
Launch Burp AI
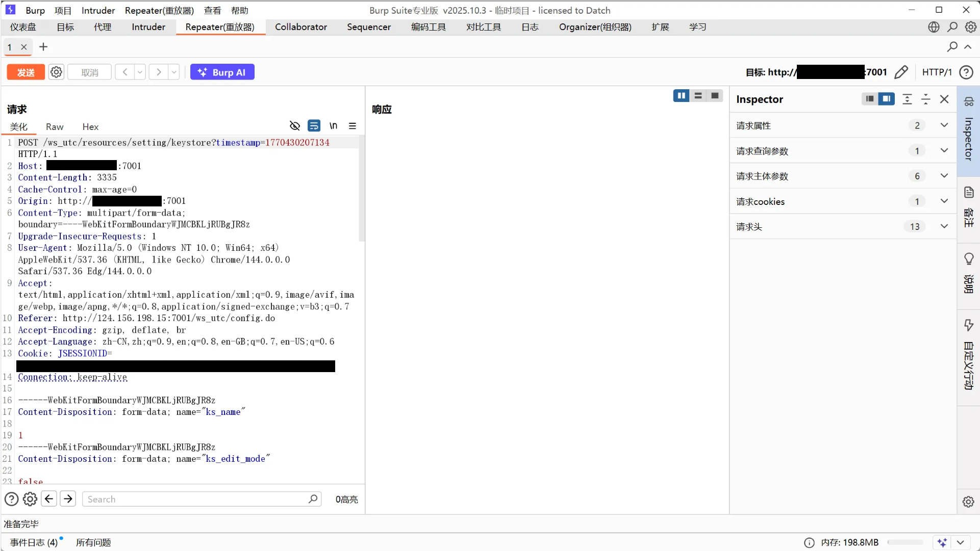[222, 72]
